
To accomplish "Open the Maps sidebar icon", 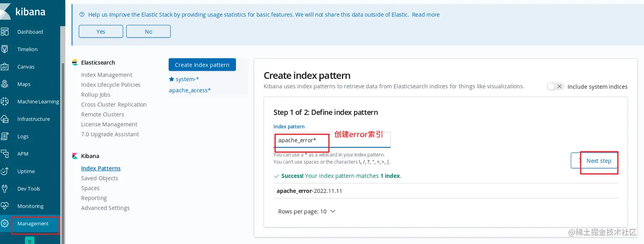I will pos(5,84).
